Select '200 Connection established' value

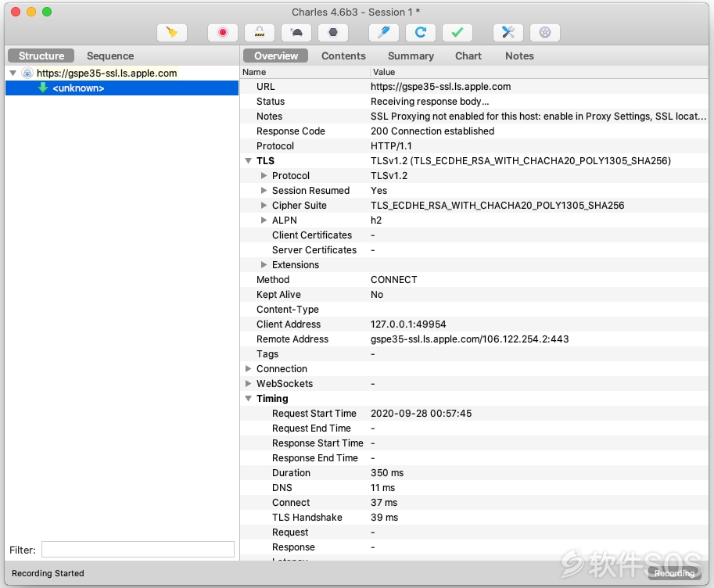pos(432,131)
